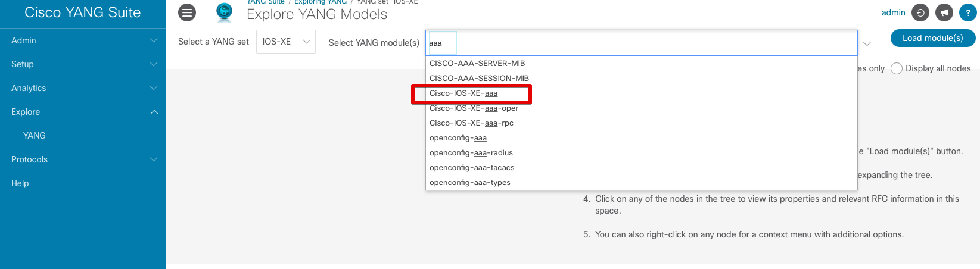980x269 pixels.
Task: Select the Display all nodes radio button
Action: [x=897, y=68]
